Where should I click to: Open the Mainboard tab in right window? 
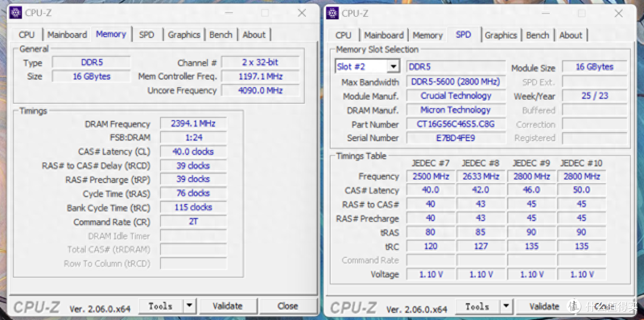pyautogui.click(x=383, y=35)
